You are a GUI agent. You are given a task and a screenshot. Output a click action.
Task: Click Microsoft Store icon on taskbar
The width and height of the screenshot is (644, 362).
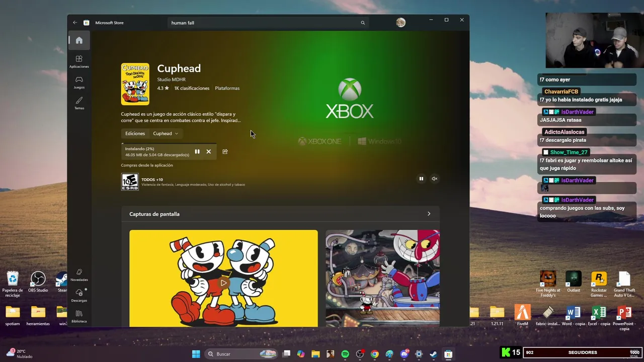click(448, 354)
